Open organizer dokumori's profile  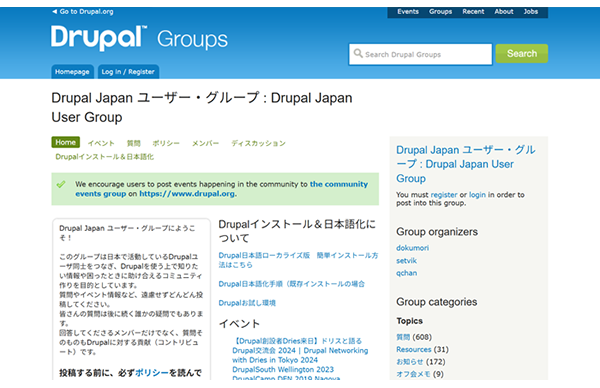412,248
